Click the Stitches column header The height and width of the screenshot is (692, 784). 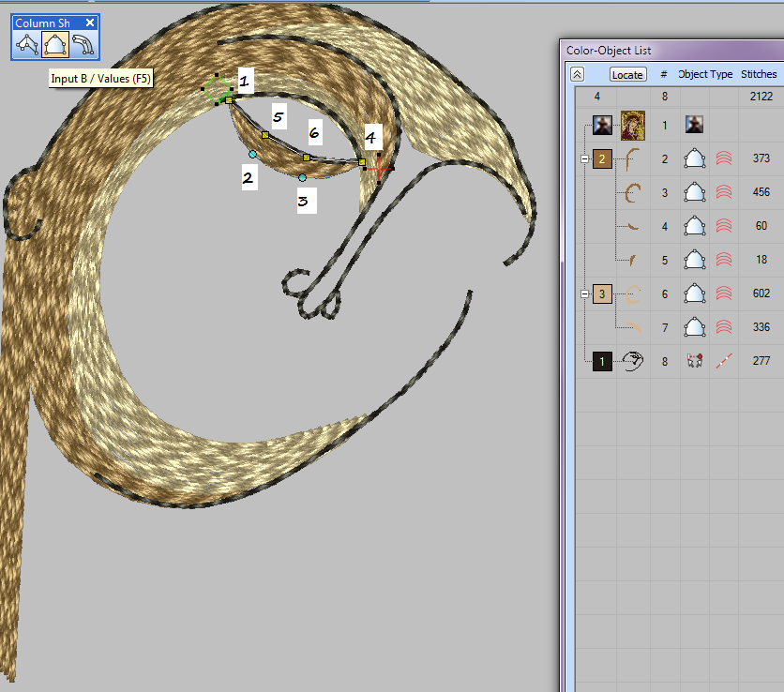point(759,74)
